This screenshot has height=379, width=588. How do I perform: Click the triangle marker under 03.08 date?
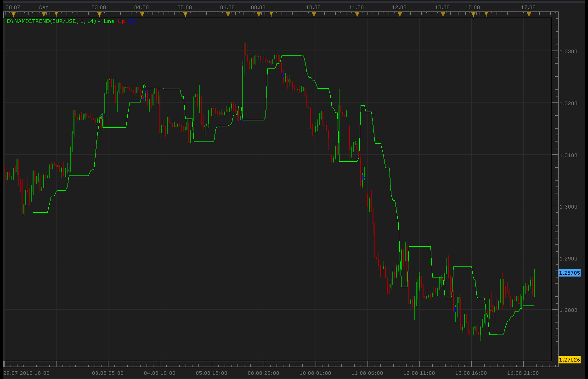click(x=99, y=14)
